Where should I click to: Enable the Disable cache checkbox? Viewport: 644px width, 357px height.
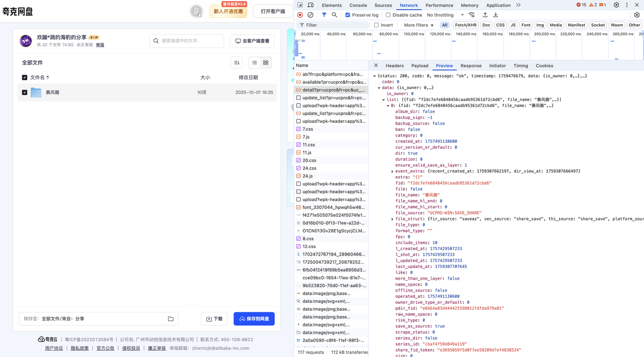tap(388, 15)
